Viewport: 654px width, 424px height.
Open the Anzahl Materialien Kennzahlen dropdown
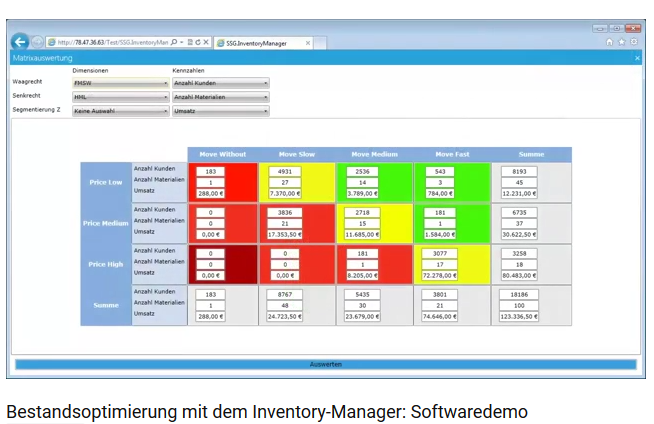(x=221, y=97)
